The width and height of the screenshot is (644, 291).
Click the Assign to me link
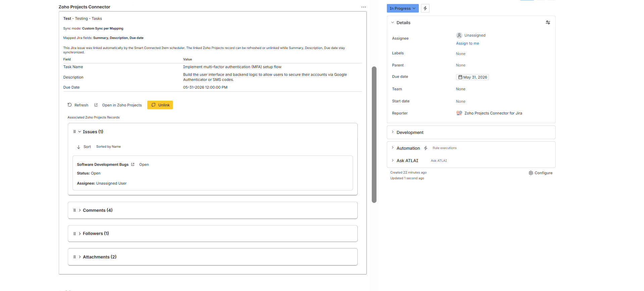pos(467,43)
